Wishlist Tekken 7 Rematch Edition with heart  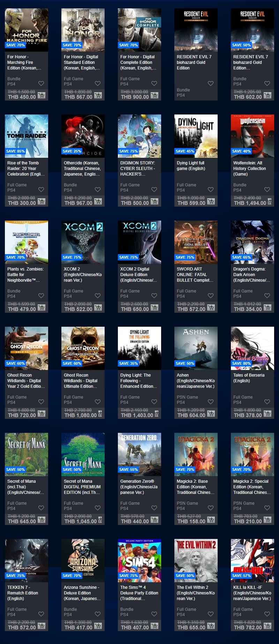coord(41,614)
